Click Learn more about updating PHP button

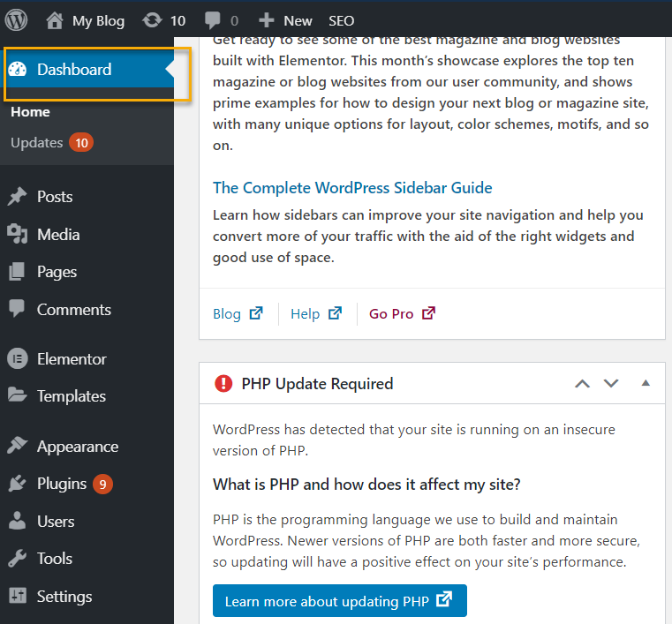coord(339,600)
